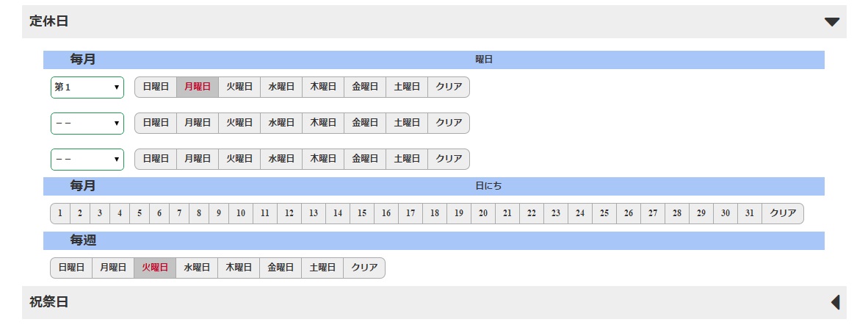This screenshot has height=336, width=868.
Task: Toggle 土曜日 in the weekly row
Action: click(322, 268)
